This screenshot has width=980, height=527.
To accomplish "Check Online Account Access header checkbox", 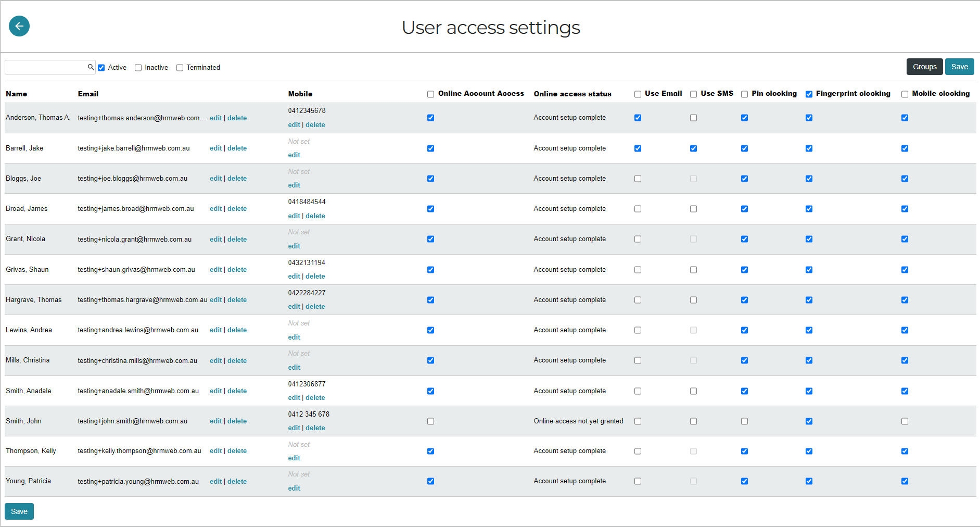I will point(430,94).
